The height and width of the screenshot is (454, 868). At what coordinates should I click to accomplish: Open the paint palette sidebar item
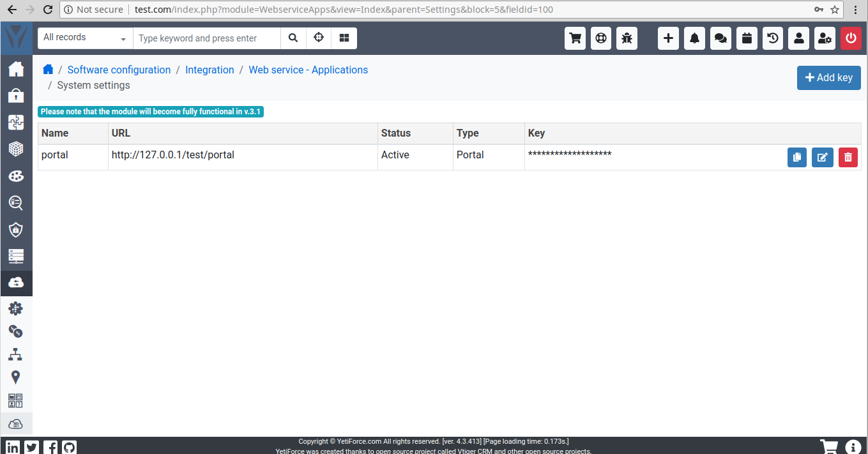(x=16, y=176)
